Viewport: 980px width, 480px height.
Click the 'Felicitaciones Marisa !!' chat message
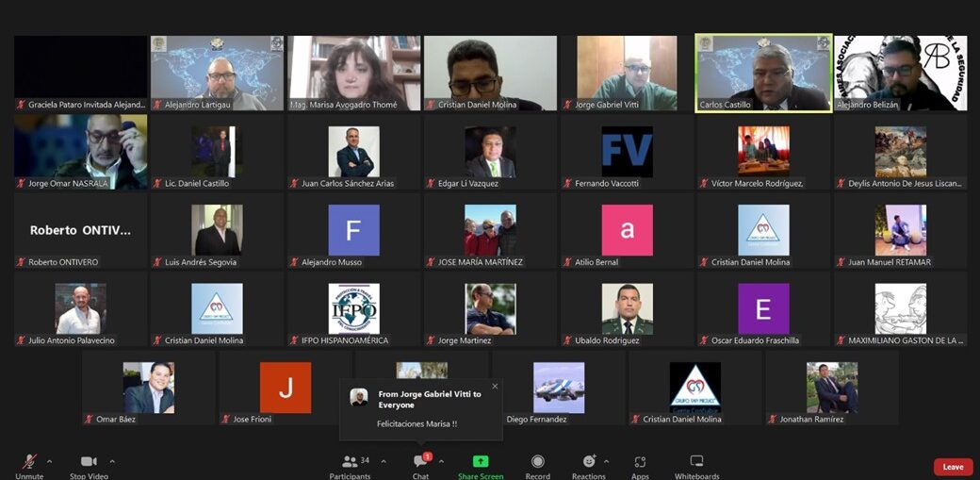pyautogui.click(x=416, y=424)
